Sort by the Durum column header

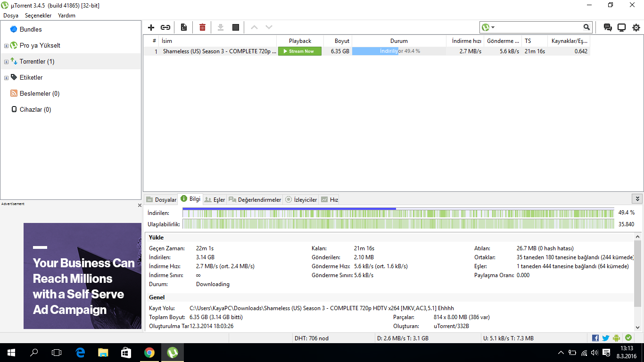pos(399,41)
